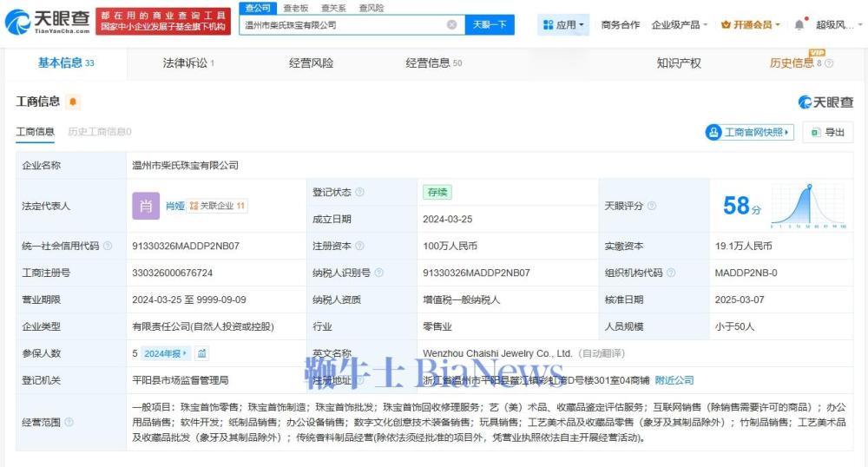Click establishment date 2024-03-25 value
This screenshot has height=467, width=868.
pos(447,219)
